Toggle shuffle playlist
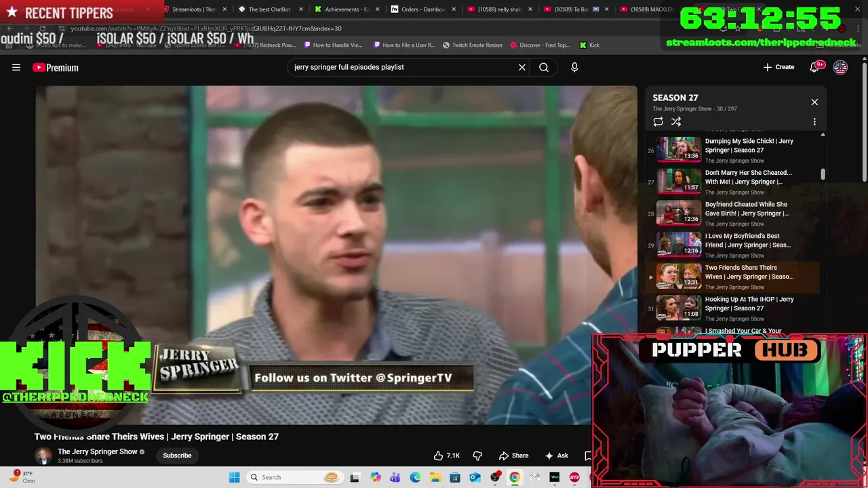Viewport: 868px width, 488px height. point(676,122)
